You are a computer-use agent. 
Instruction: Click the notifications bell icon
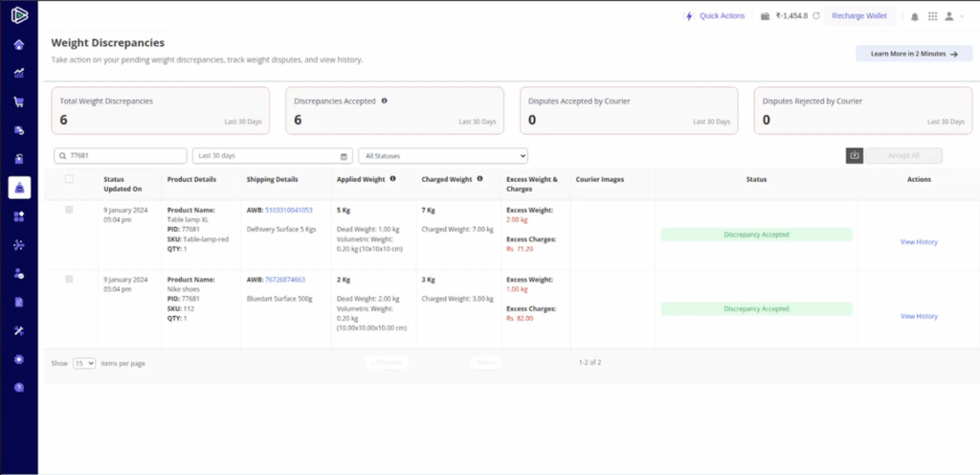click(915, 16)
